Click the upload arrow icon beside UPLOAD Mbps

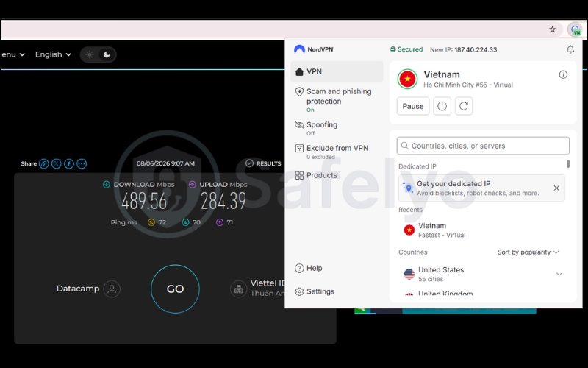click(193, 185)
